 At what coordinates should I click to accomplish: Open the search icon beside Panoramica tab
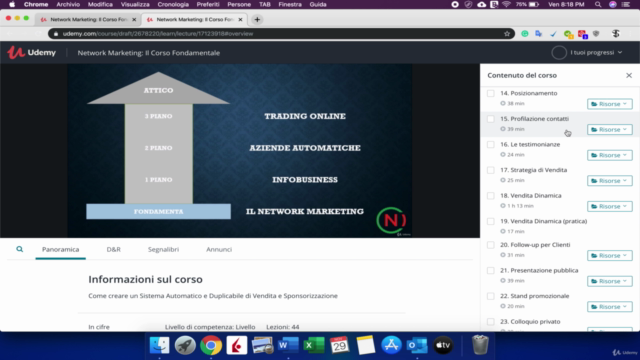(x=20, y=249)
